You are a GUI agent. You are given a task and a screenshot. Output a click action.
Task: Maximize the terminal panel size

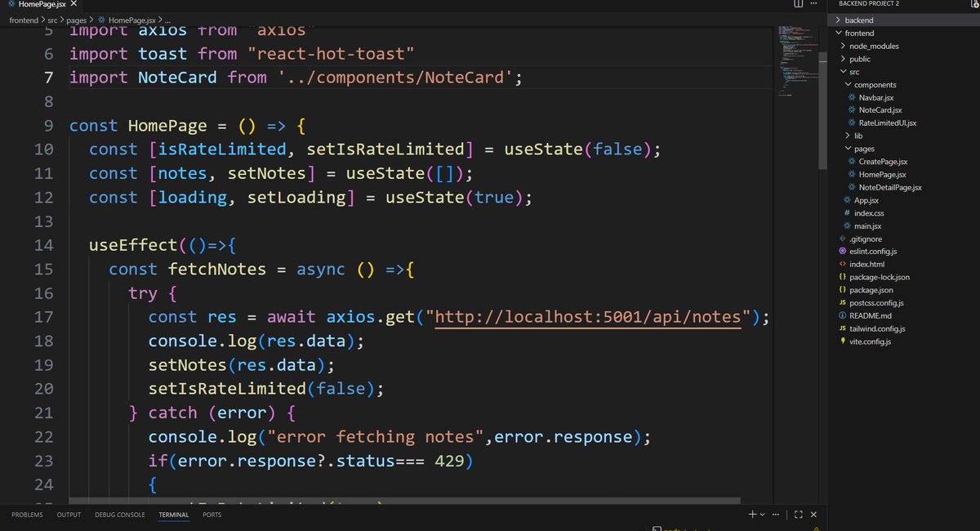point(800,515)
